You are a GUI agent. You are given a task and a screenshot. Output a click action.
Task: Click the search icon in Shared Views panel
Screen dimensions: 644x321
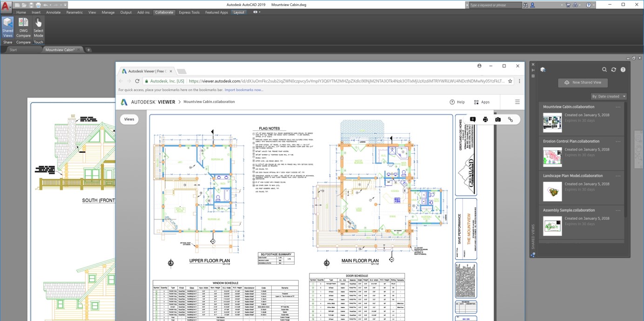point(604,69)
